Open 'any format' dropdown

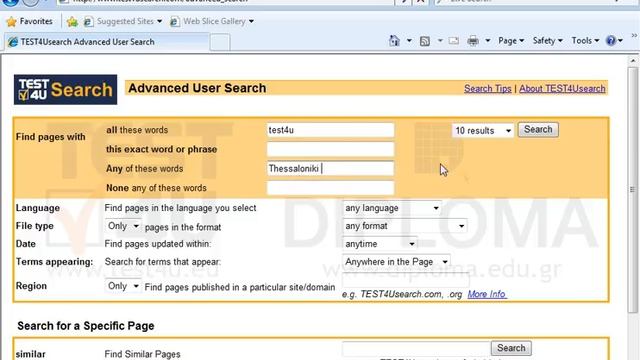pyautogui.click(x=404, y=226)
